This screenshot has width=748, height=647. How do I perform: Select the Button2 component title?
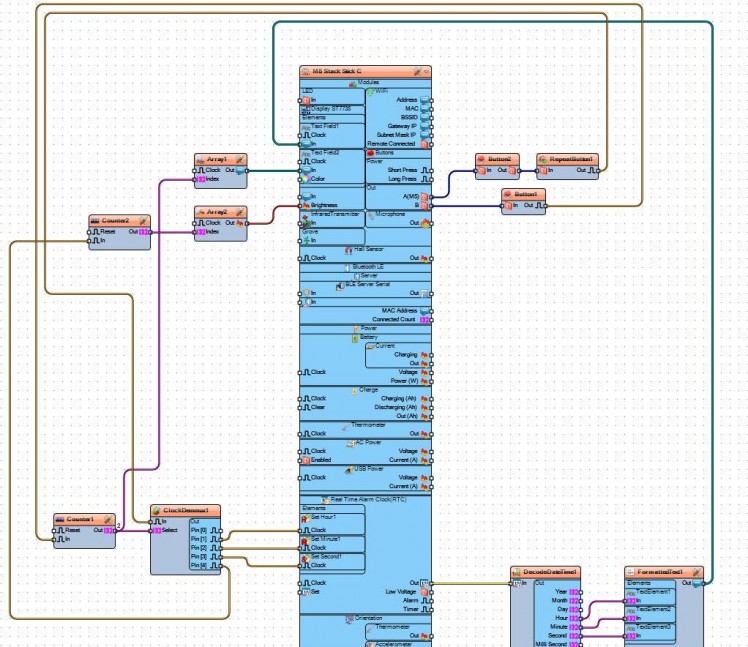click(499, 159)
